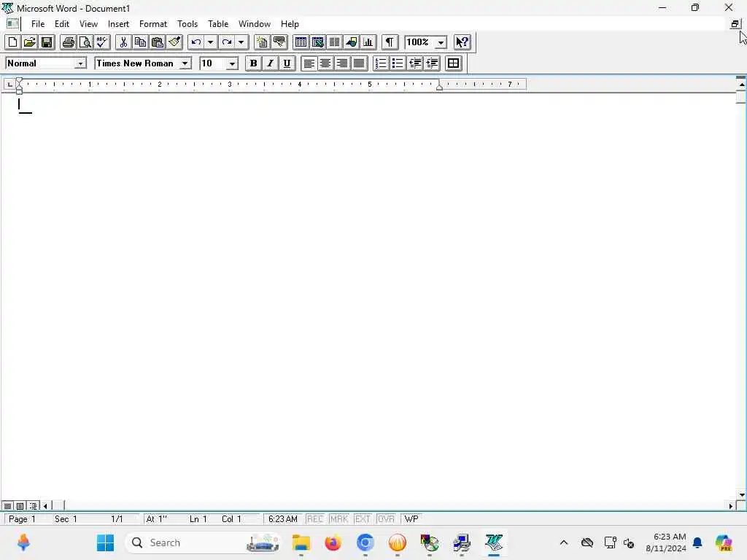This screenshot has width=747, height=560.
Task: Open the Insert menu
Action: click(118, 24)
